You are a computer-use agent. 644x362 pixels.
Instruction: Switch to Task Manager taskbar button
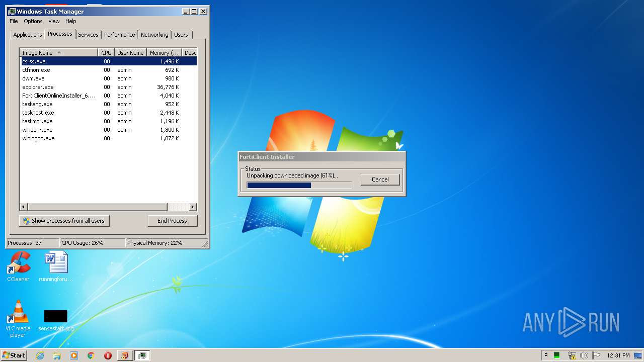pyautogui.click(x=142, y=355)
